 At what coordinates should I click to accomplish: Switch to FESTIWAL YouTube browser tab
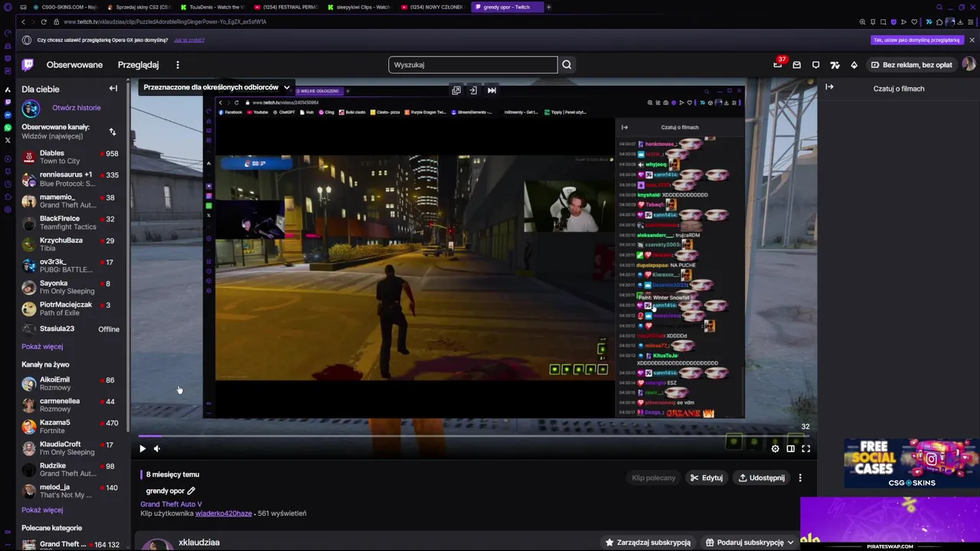(x=286, y=7)
